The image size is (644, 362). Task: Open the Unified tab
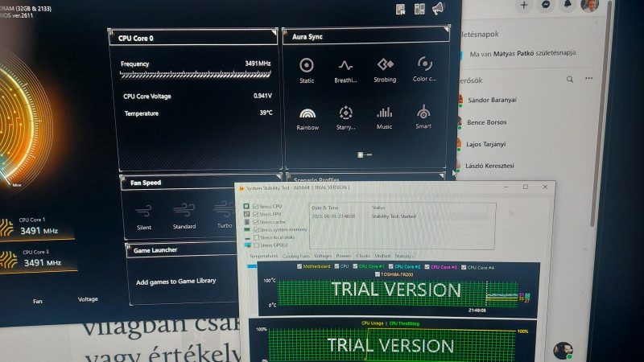[382, 256]
